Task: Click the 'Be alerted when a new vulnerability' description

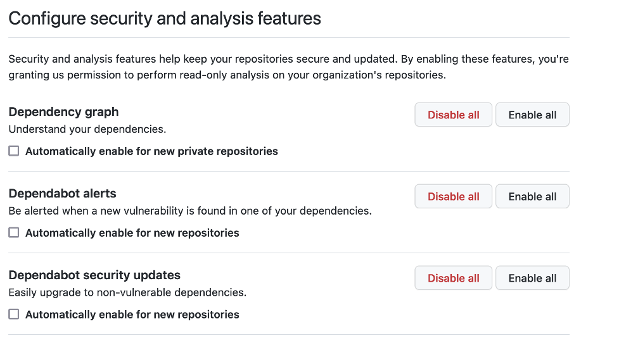Action: pyautogui.click(x=190, y=211)
